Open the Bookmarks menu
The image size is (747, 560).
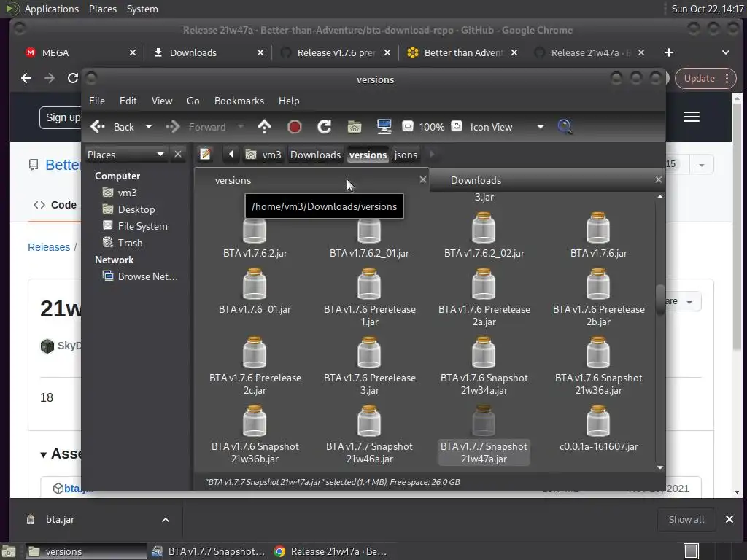(x=239, y=101)
